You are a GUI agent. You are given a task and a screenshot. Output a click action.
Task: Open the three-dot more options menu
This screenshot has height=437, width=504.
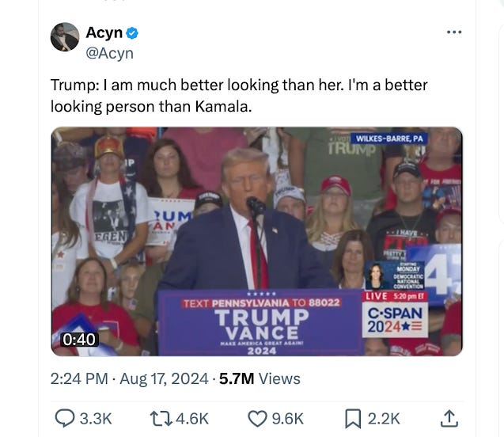click(454, 32)
